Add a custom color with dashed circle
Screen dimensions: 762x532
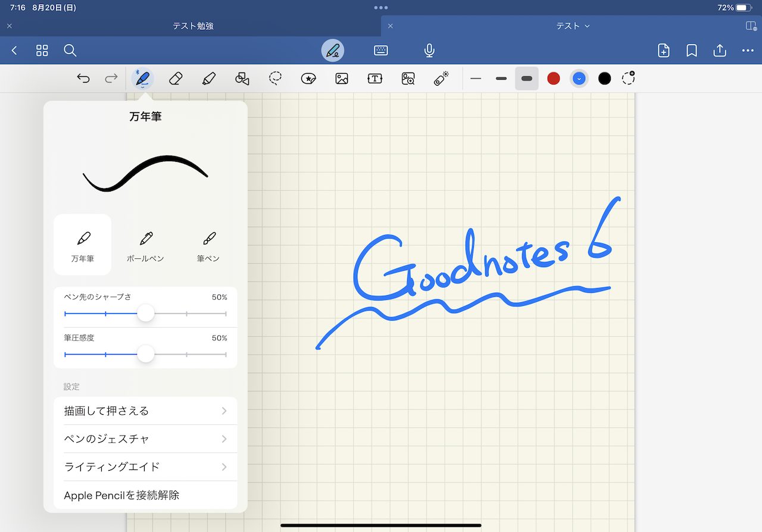(629, 78)
